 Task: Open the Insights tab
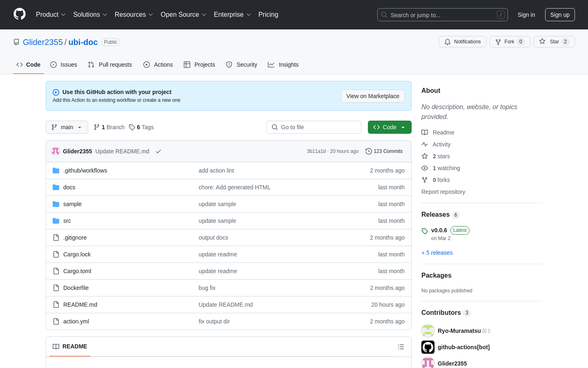pyautogui.click(x=283, y=65)
